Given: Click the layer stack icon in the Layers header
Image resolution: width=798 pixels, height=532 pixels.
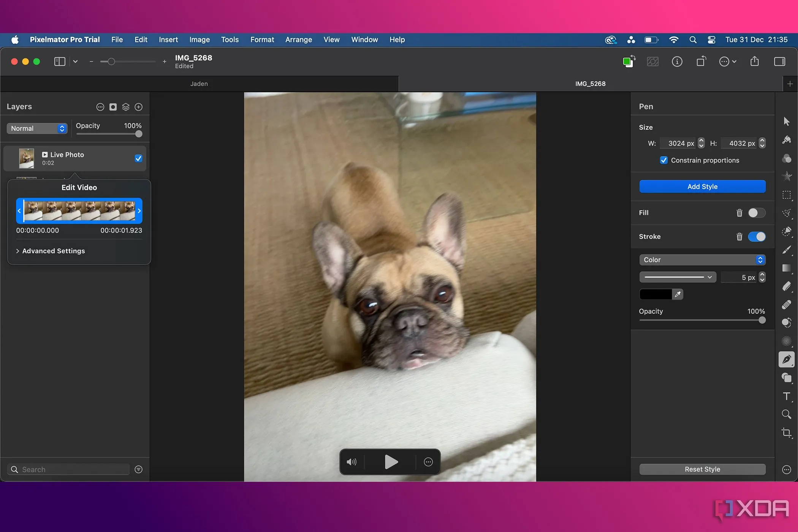Looking at the screenshot, I should tap(126, 107).
